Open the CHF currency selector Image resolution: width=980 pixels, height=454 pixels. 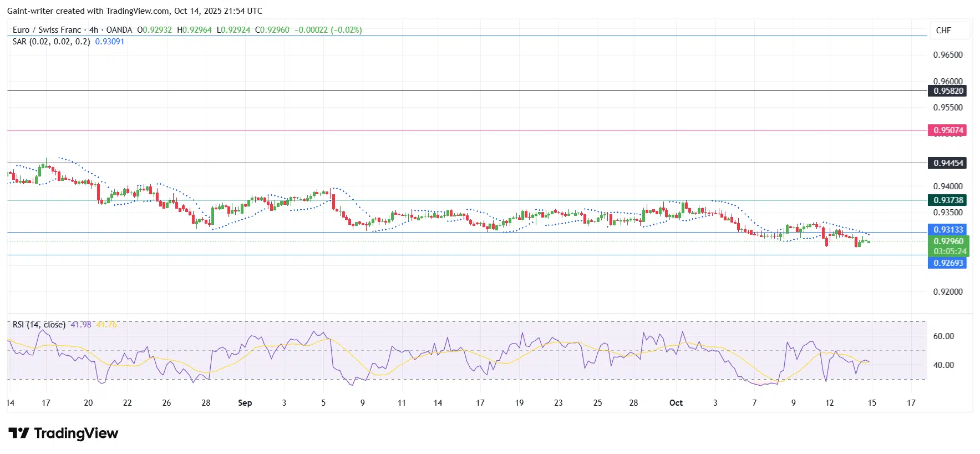[943, 31]
